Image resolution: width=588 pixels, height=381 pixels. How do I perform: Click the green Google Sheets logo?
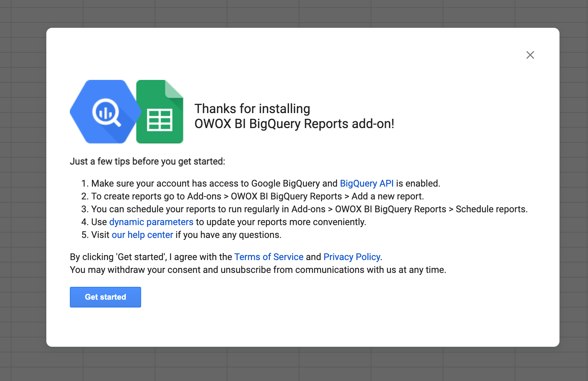tap(160, 112)
